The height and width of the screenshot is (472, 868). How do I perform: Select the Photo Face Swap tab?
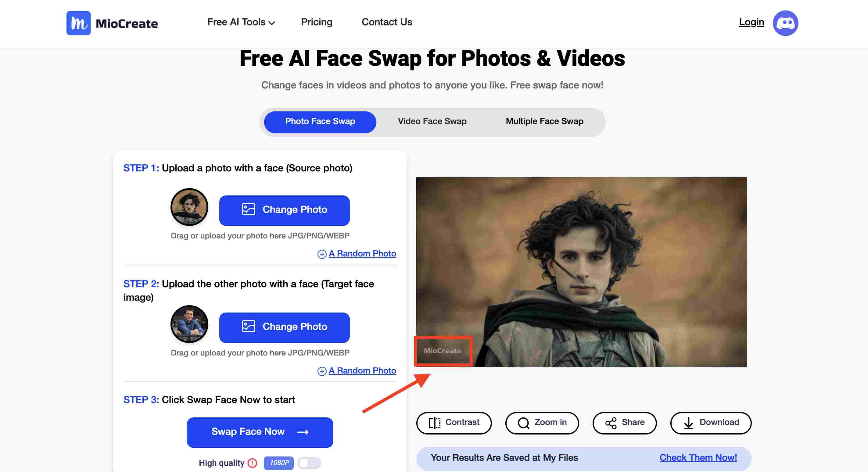(x=320, y=121)
